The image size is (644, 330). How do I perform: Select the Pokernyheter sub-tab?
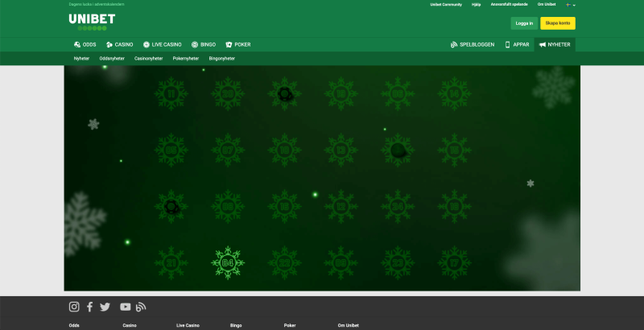pos(186,58)
